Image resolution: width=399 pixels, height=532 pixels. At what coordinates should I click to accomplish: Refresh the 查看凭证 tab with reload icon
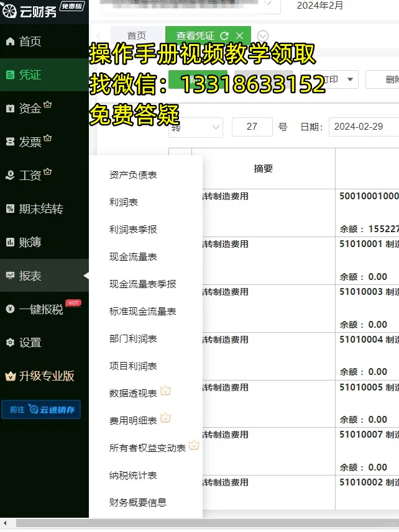[224, 35]
